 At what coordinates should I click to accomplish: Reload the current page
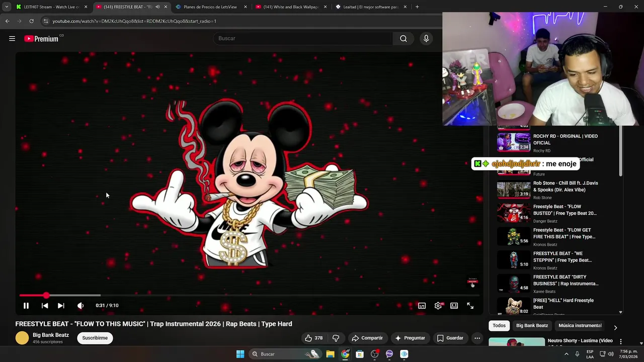click(x=31, y=21)
